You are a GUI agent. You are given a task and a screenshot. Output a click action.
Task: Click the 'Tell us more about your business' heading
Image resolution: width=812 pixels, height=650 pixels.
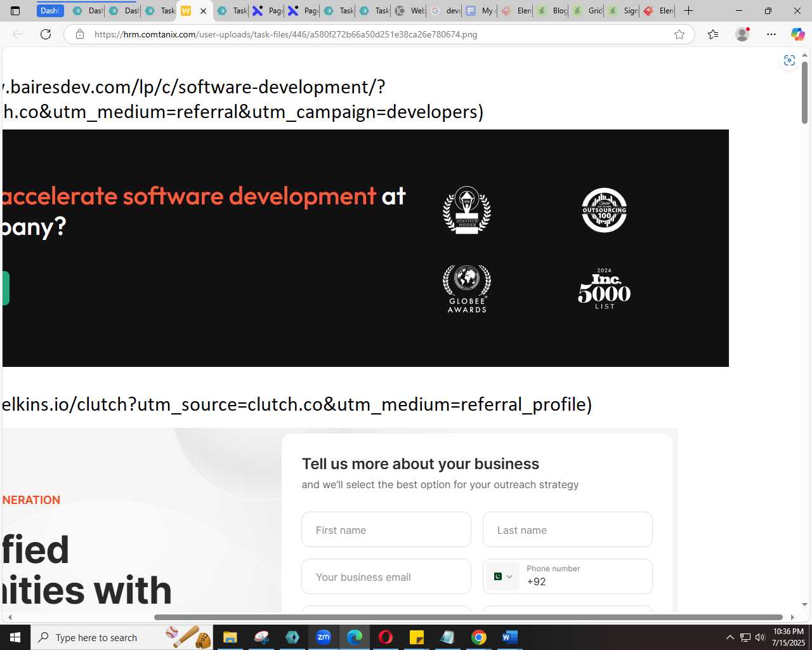pos(421,464)
